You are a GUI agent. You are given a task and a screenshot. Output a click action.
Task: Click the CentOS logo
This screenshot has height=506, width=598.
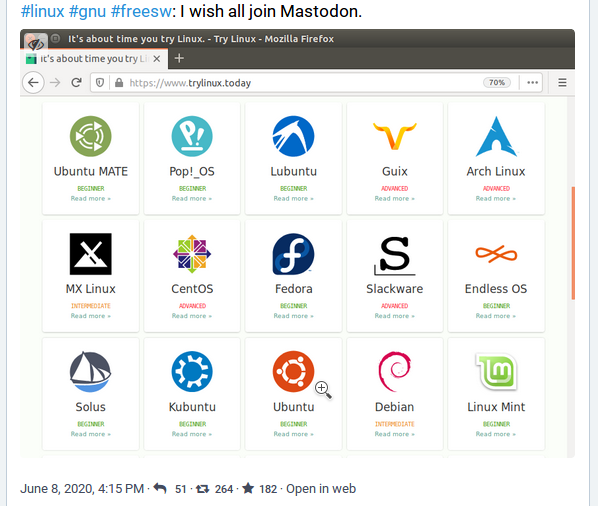[192, 254]
